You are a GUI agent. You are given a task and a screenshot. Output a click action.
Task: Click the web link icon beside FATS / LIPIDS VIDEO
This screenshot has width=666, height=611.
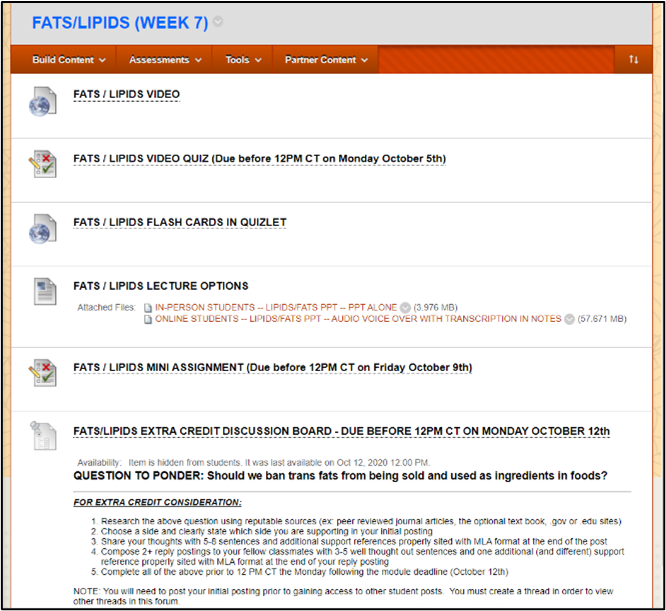pyautogui.click(x=42, y=101)
